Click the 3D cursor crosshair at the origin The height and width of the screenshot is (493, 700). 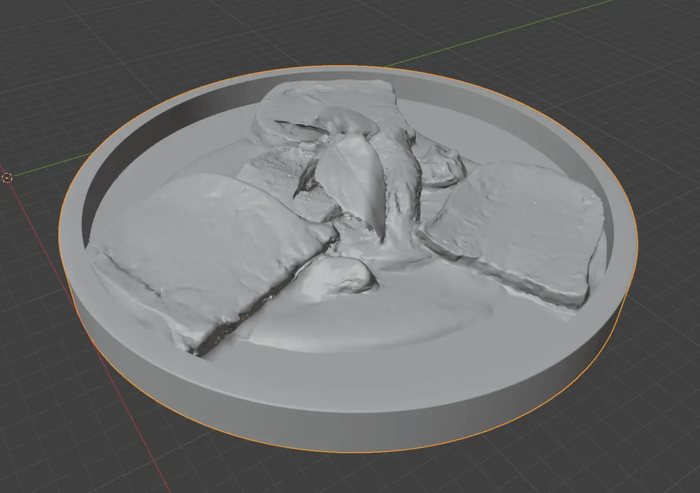[7, 178]
